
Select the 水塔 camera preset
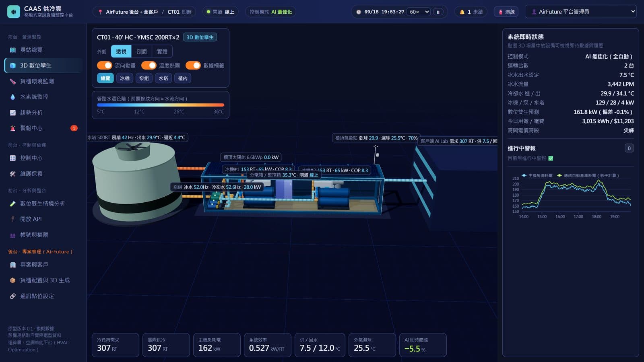pos(163,78)
